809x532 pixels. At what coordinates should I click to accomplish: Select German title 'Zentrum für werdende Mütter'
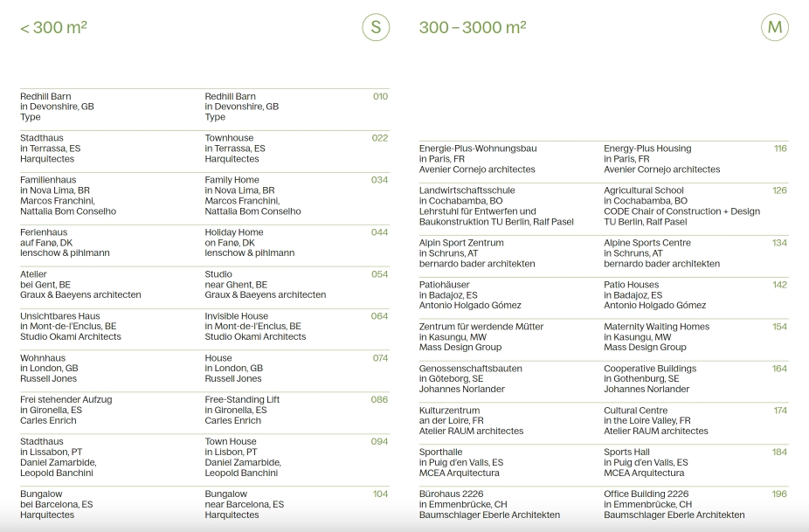click(x=481, y=327)
